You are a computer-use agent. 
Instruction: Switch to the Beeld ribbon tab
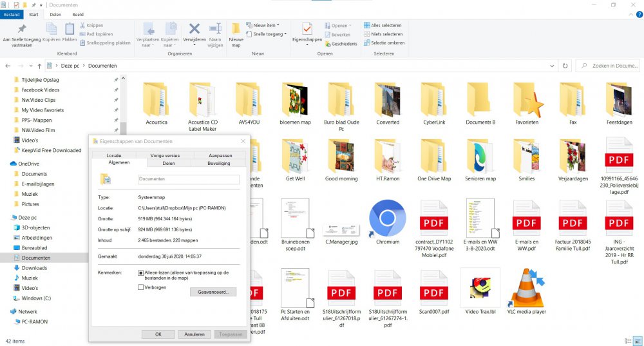pyautogui.click(x=77, y=14)
